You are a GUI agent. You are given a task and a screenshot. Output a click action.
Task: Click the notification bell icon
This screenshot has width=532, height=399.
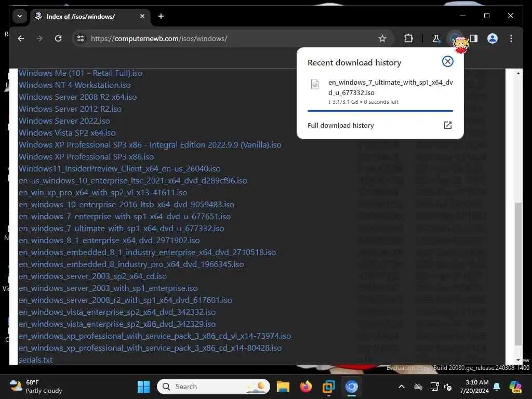(x=497, y=387)
